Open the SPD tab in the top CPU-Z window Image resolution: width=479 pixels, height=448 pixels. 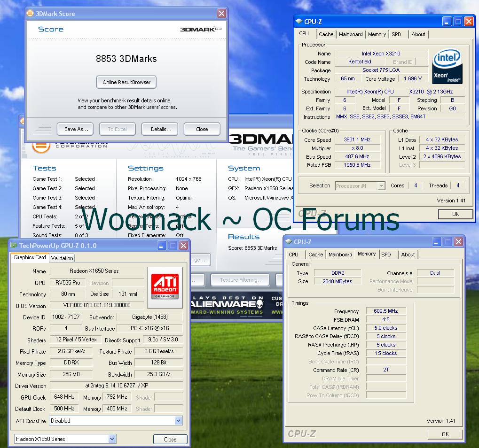(396, 34)
